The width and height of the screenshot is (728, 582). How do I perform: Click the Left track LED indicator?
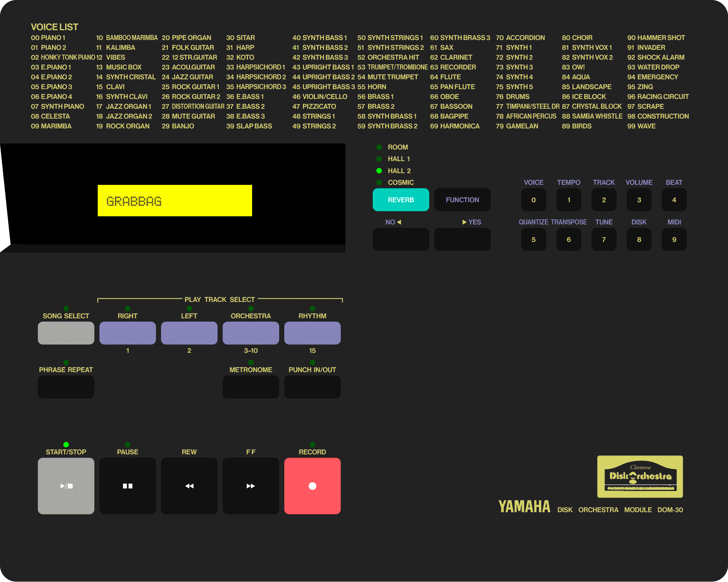(189, 308)
